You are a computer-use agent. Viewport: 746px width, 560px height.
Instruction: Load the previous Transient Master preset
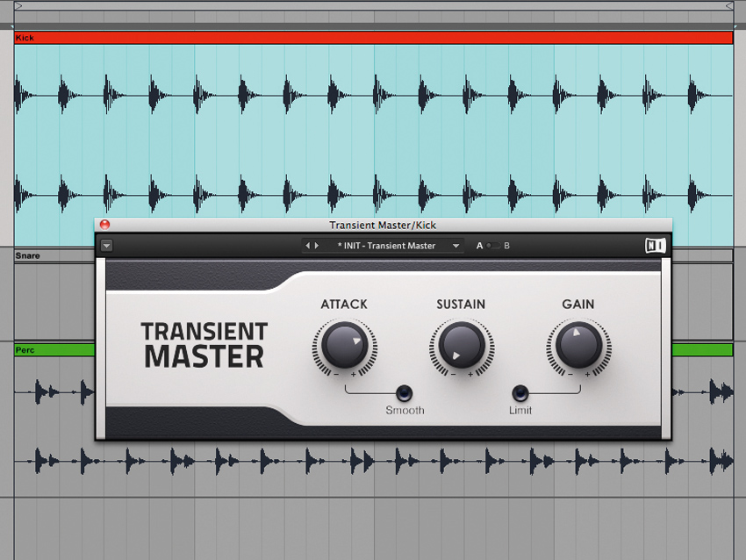point(307,246)
